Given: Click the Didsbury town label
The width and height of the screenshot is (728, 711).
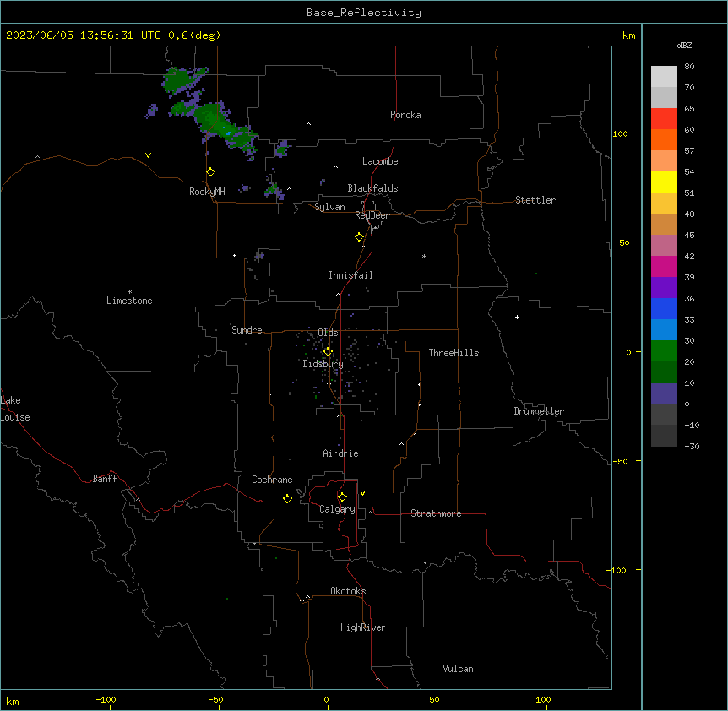Looking at the screenshot, I should pos(323,364).
